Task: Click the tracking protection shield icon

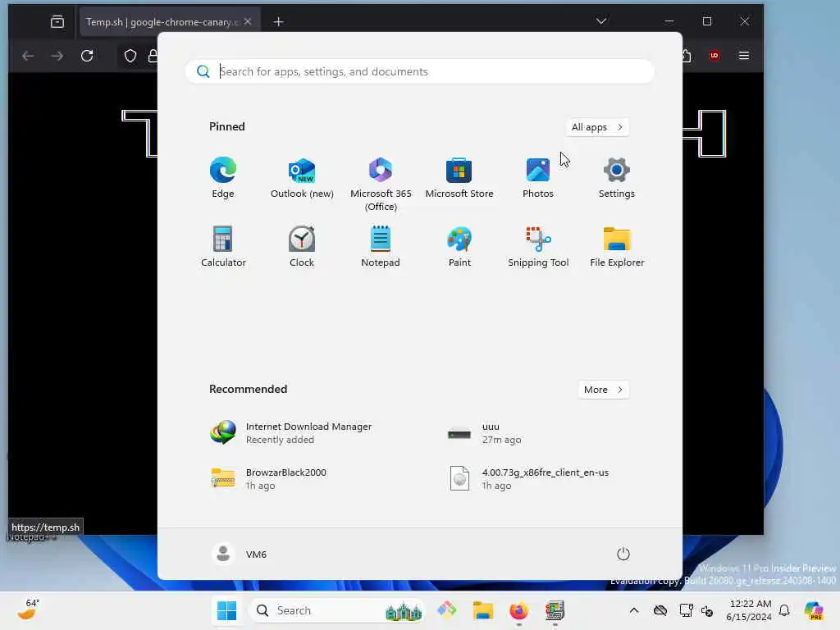Action: [130, 56]
